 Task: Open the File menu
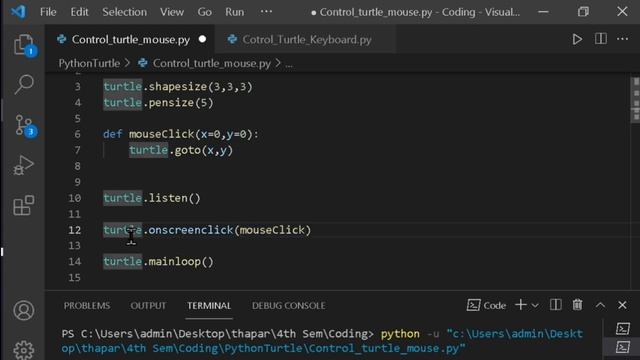(x=48, y=12)
